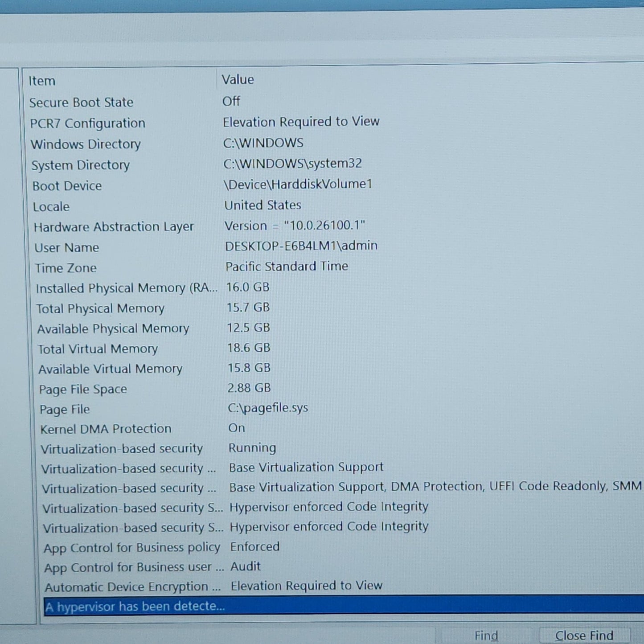Click the Value column header
The image size is (644, 644).
pyautogui.click(x=238, y=80)
